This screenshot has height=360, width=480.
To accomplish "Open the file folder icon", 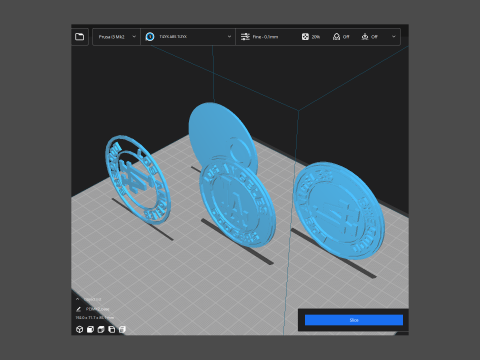I will [79, 37].
